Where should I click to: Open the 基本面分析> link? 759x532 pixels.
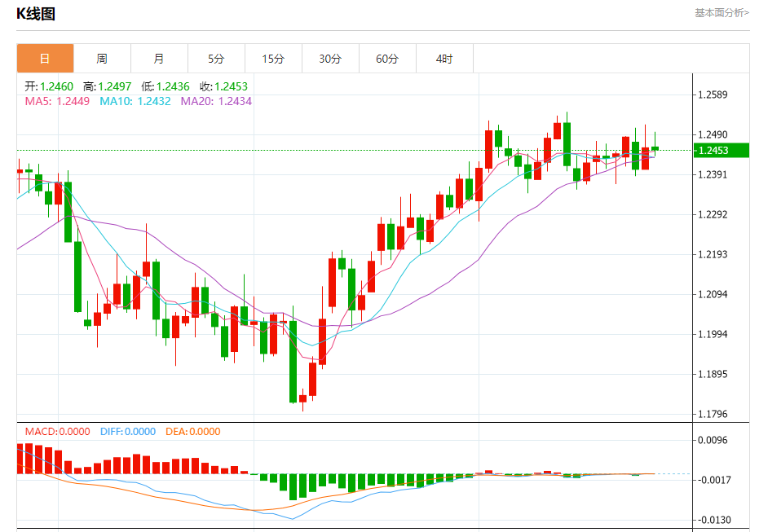pos(721,13)
